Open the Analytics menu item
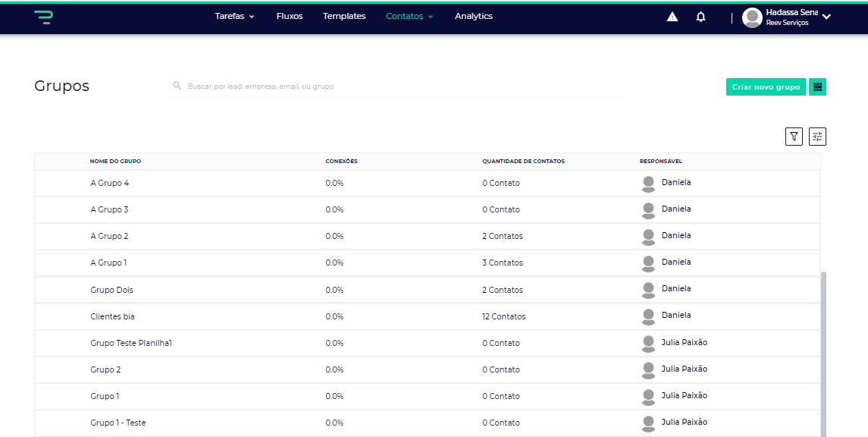 474,16
